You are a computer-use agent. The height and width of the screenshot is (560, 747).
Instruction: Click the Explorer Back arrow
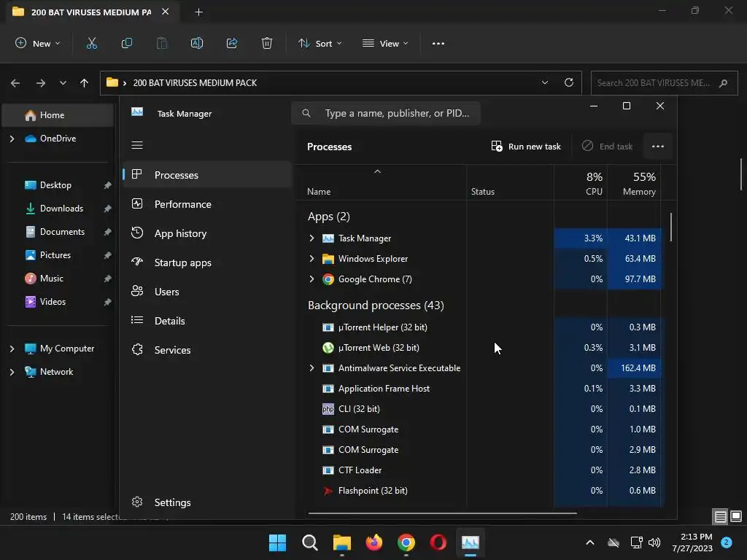15,83
